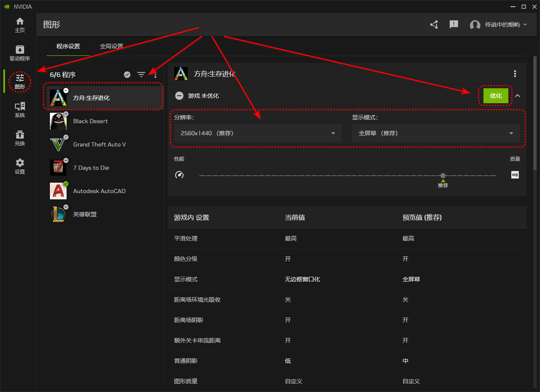Open program list more-options menu
540x392 pixels.
click(x=156, y=74)
